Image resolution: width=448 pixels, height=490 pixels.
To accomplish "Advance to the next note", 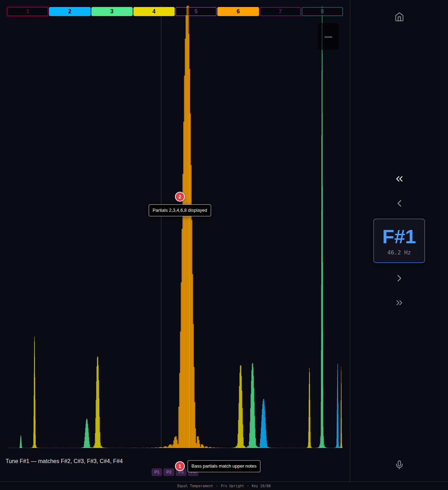I will point(399,278).
